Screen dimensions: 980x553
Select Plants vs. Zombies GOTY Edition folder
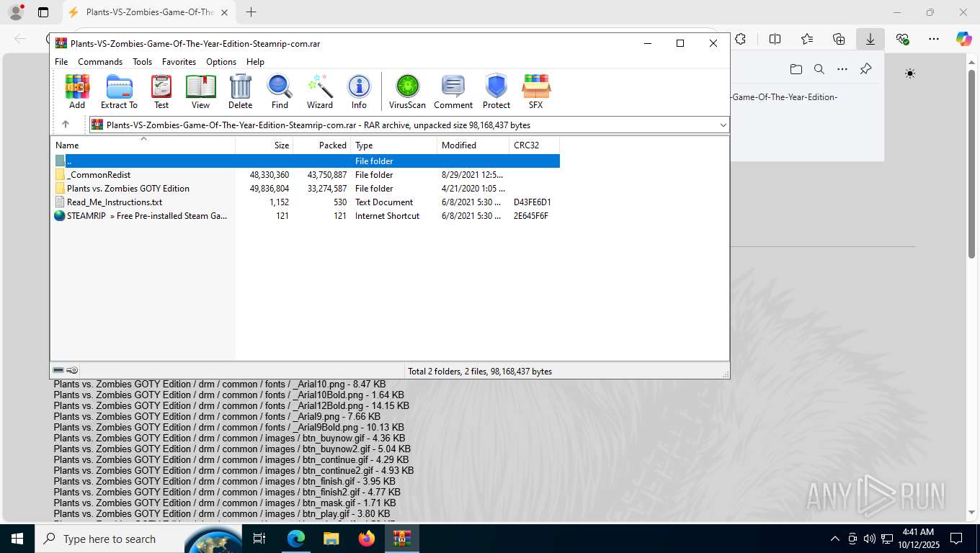coord(306,189)
